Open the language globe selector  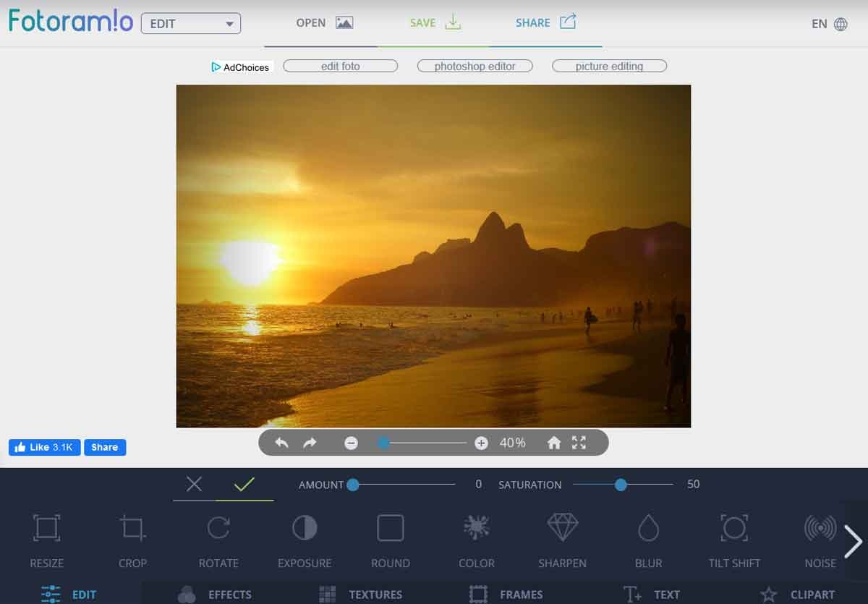point(841,24)
